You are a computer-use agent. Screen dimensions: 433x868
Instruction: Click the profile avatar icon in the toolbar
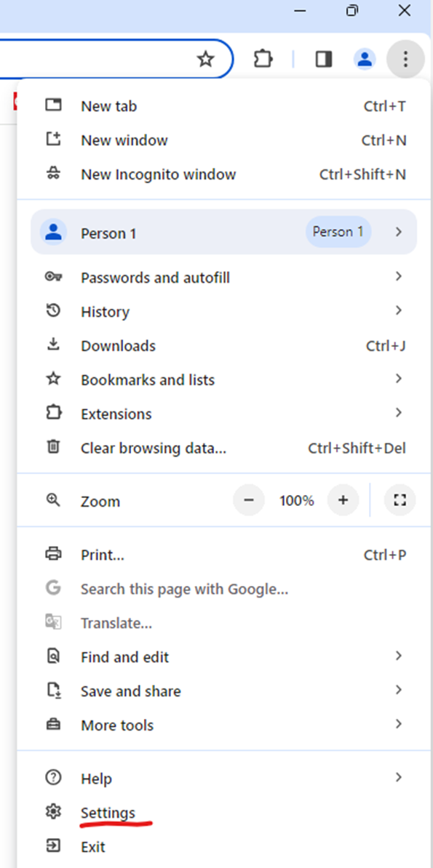(365, 59)
